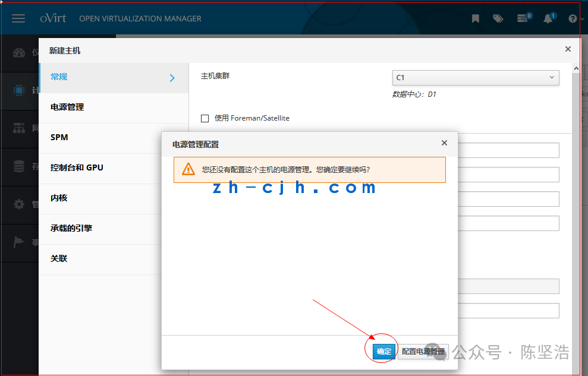Open the 主机集群 C1 dropdown
The height and width of the screenshot is (376, 588).
tap(476, 78)
